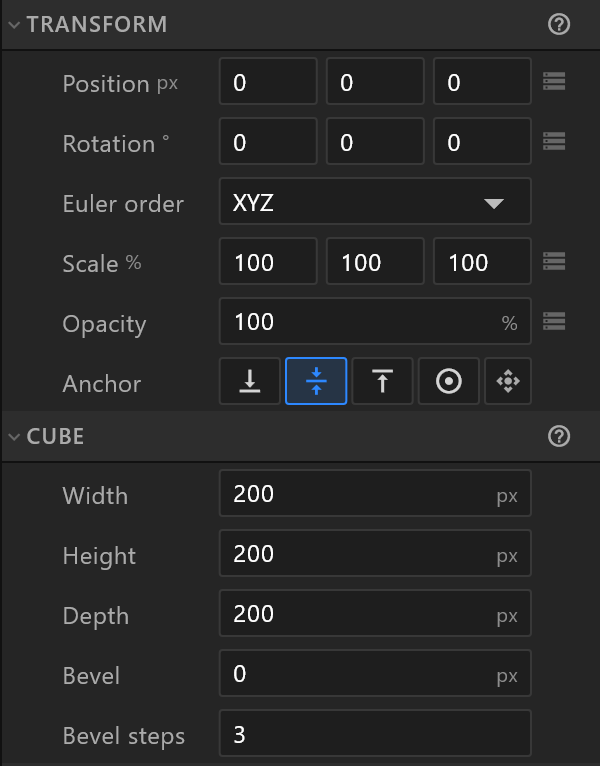Screen dimensions: 600x766
Task: Open help for the Cube section
Action: coord(558,436)
